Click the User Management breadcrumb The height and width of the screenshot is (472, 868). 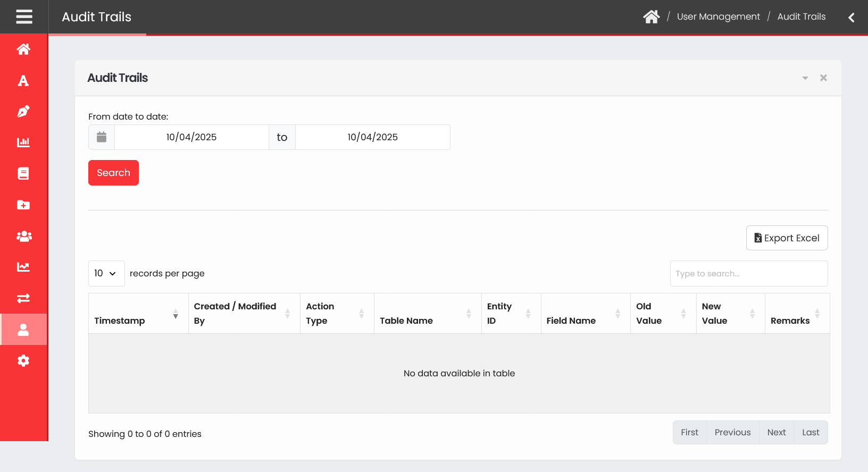718,16
